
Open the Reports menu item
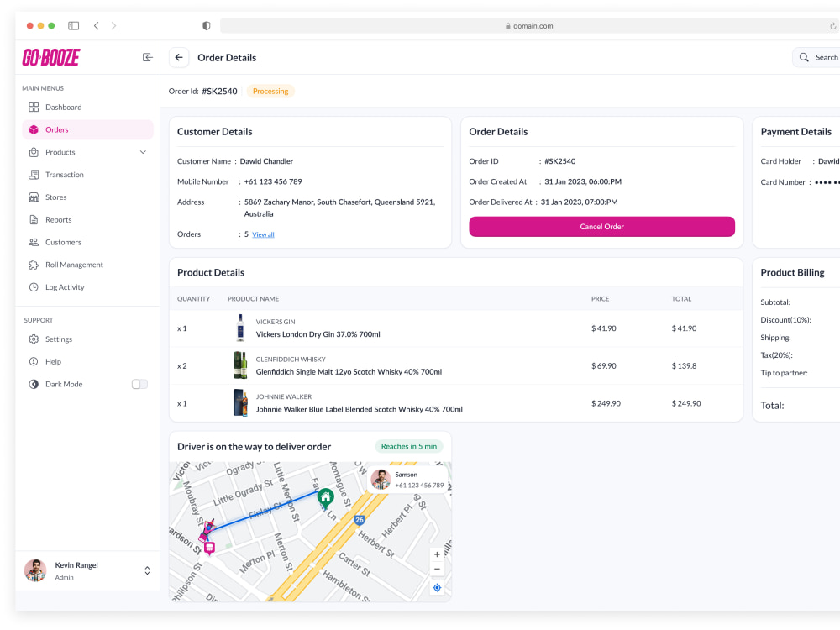coord(88,219)
